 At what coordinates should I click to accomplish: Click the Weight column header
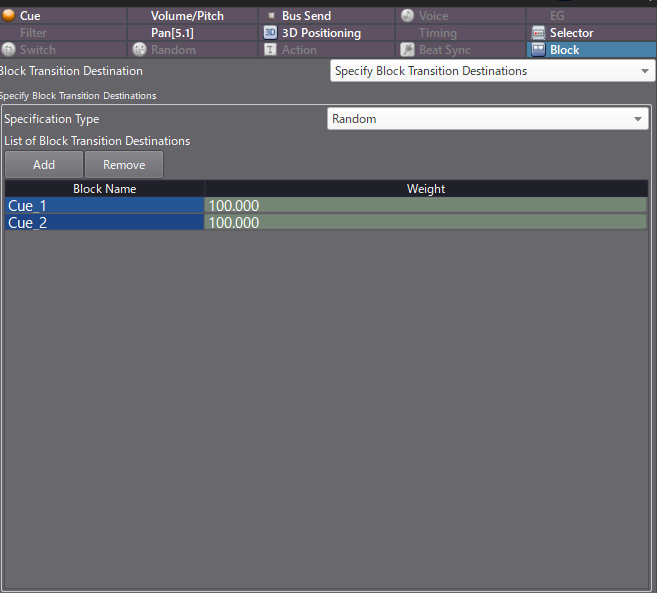pos(426,189)
